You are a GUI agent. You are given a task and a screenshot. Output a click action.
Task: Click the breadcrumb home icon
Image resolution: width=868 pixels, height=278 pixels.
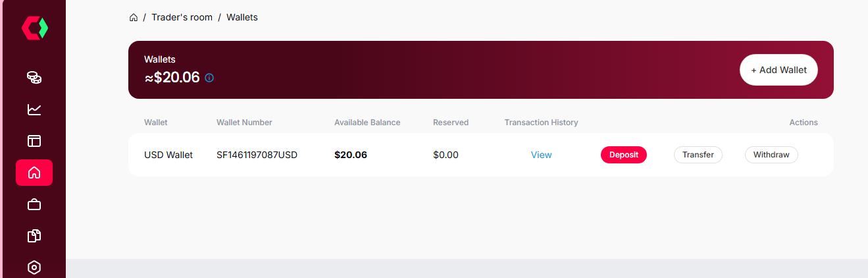coord(134,17)
